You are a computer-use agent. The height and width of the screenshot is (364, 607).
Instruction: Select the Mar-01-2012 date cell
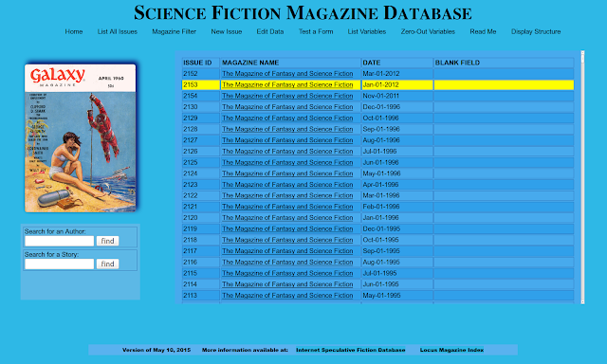[397, 74]
